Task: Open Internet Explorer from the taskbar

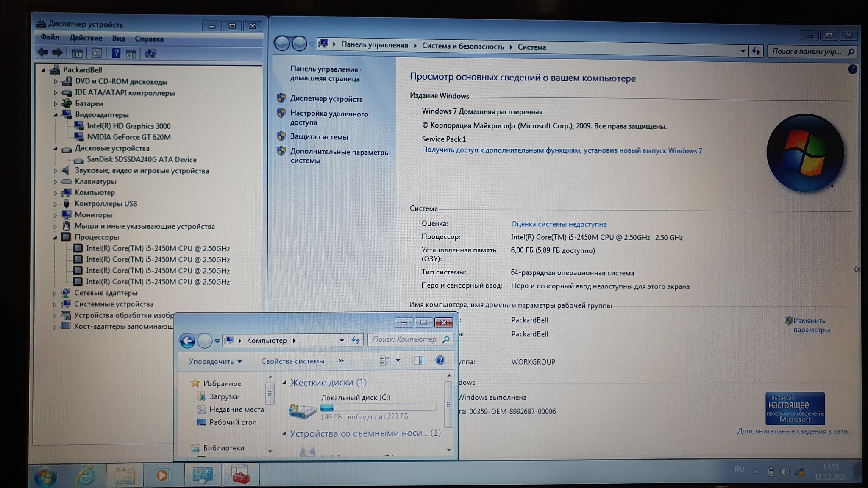Action: pyautogui.click(x=85, y=475)
